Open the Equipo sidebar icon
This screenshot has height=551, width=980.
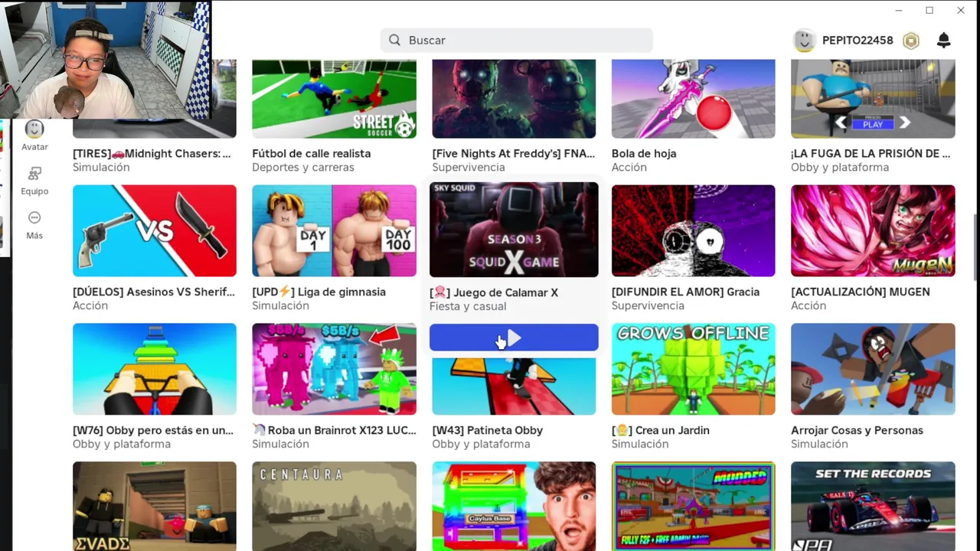pos(34,174)
